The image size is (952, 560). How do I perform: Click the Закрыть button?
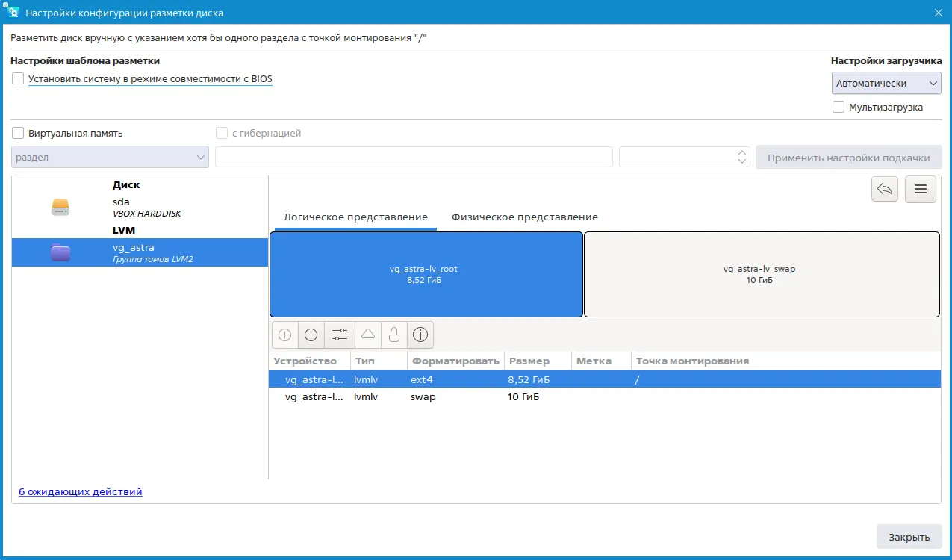click(x=909, y=537)
